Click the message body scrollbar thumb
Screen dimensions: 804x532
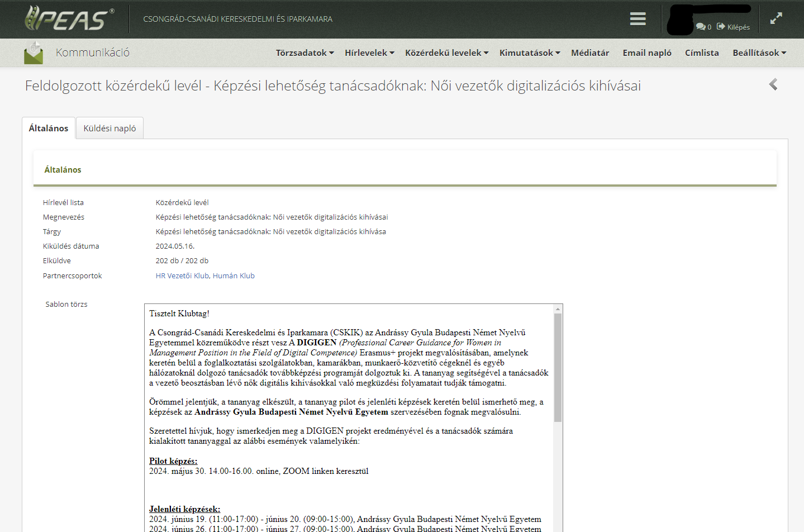coord(558,367)
